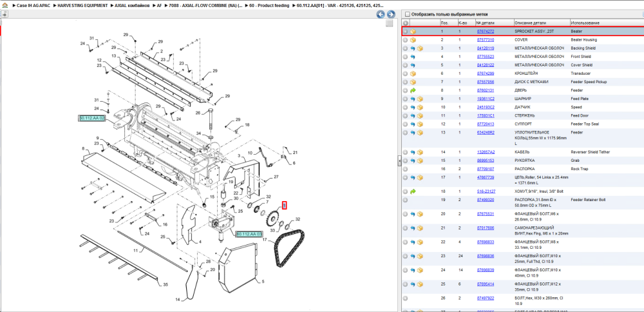Click green arrow icon for 87602131
This screenshot has width=644, height=312.
point(413,90)
